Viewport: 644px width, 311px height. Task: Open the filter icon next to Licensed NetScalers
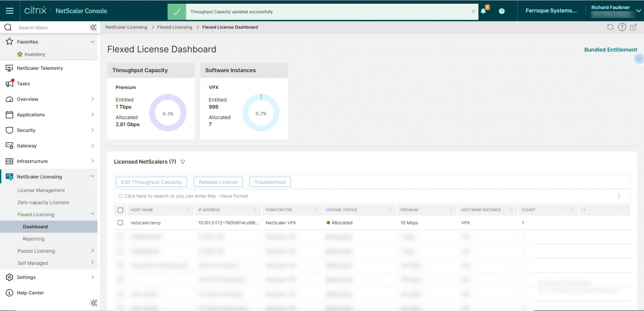tap(182, 162)
